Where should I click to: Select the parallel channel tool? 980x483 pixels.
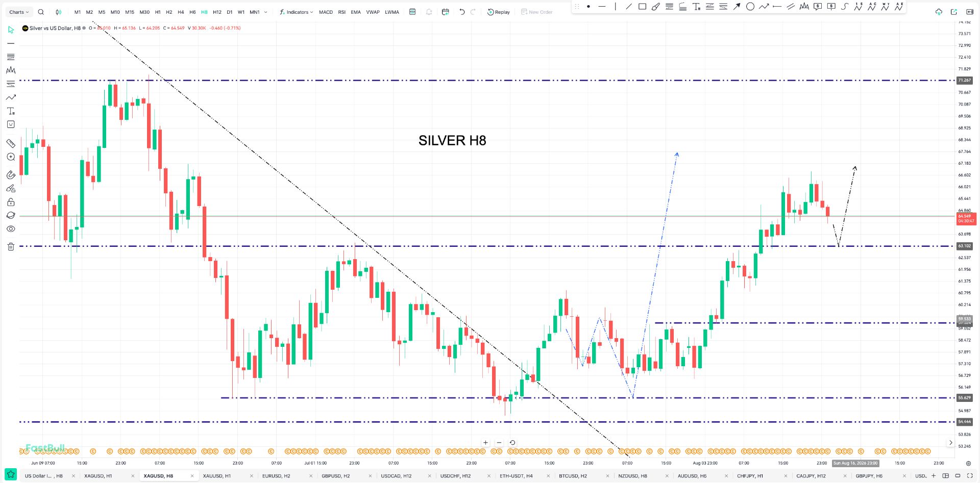click(x=791, y=7)
